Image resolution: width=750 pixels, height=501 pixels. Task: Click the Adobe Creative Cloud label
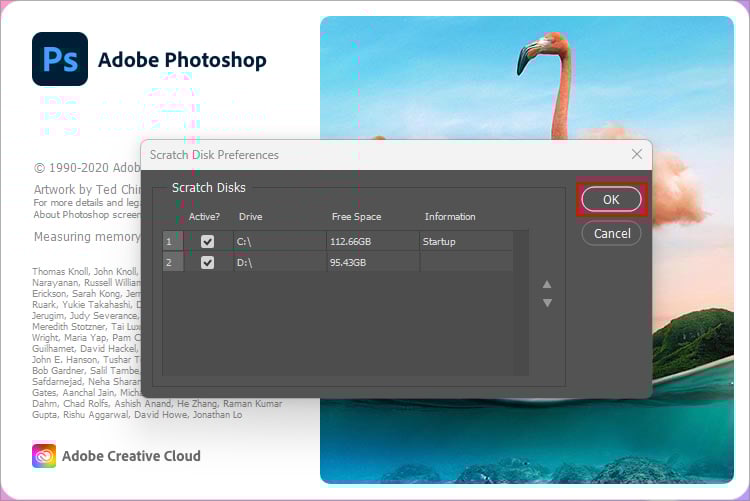click(132, 456)
